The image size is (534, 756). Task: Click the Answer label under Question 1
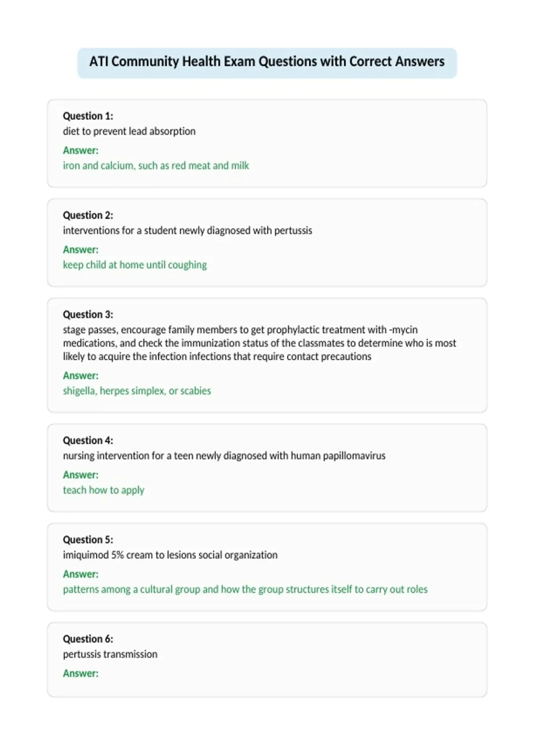click(x=81, y=150)
